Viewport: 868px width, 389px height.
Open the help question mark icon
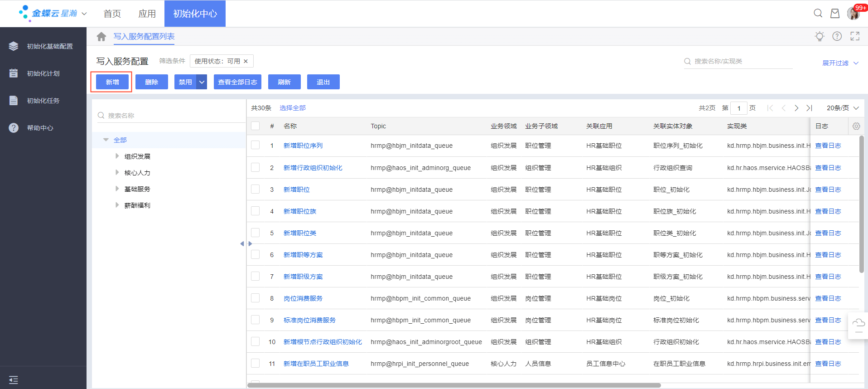[x=837, y=36]
